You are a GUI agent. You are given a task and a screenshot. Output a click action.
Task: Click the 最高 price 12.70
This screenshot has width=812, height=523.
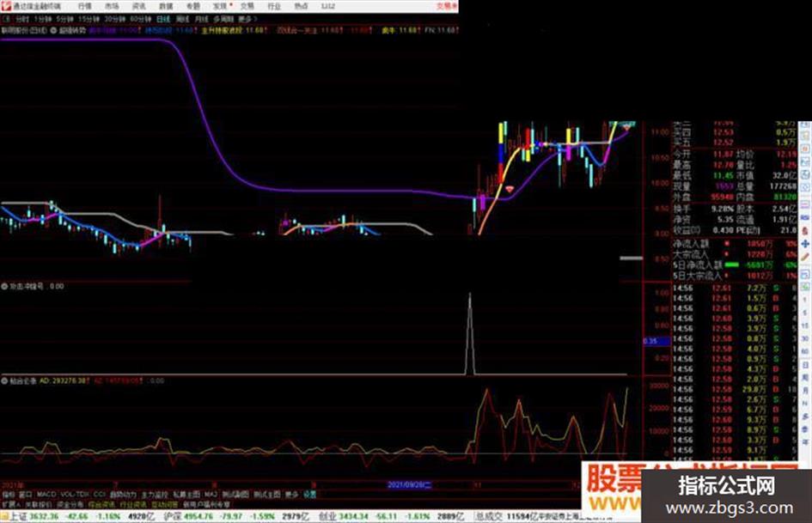tap(723, 165)
